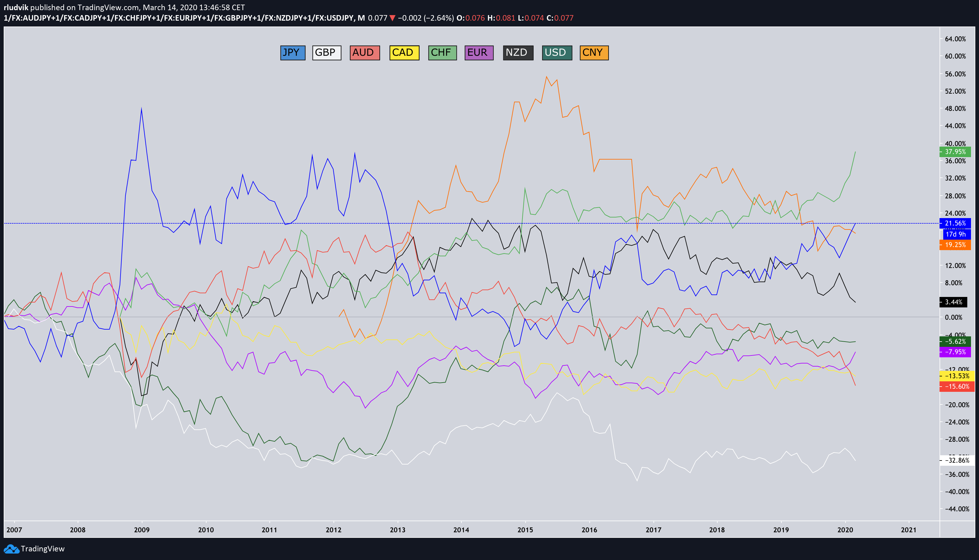Click the -5.62% dark green label
The image size is (979, 560).
click(x=955, y=342)
